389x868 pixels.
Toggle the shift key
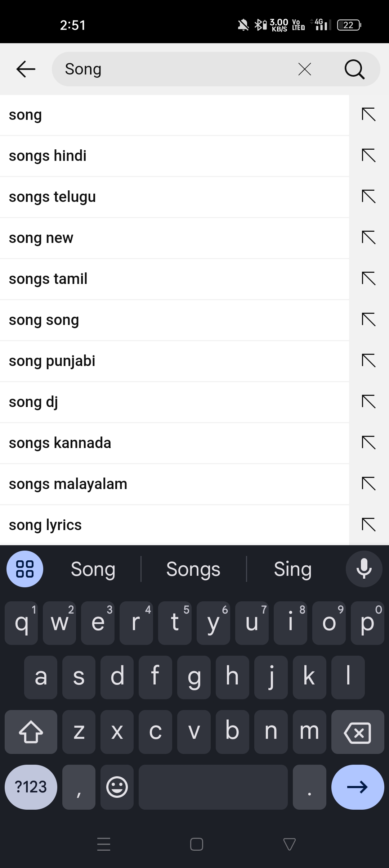click(31, 732)
